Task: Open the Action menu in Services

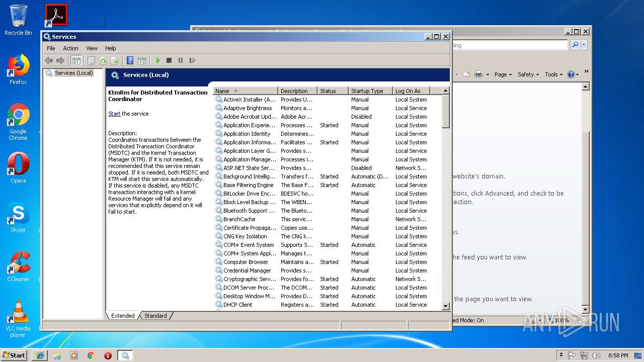Action: coord(70,48)
